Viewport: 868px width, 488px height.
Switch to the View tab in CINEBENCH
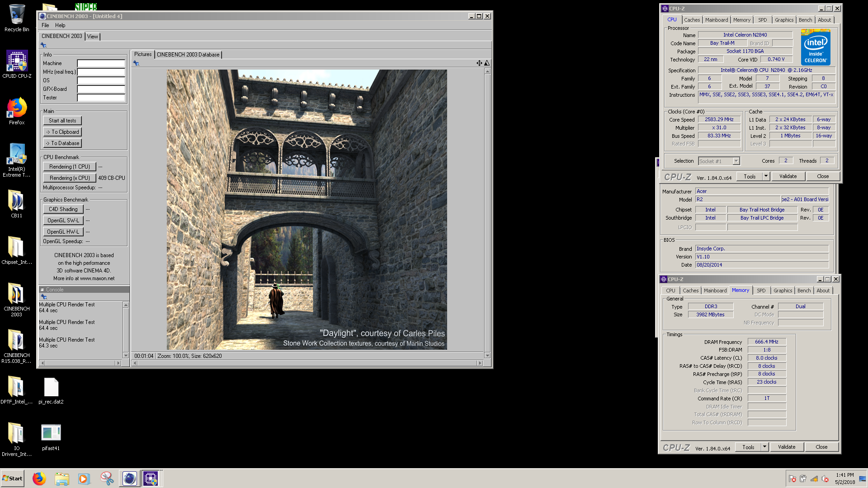point(92,37)
